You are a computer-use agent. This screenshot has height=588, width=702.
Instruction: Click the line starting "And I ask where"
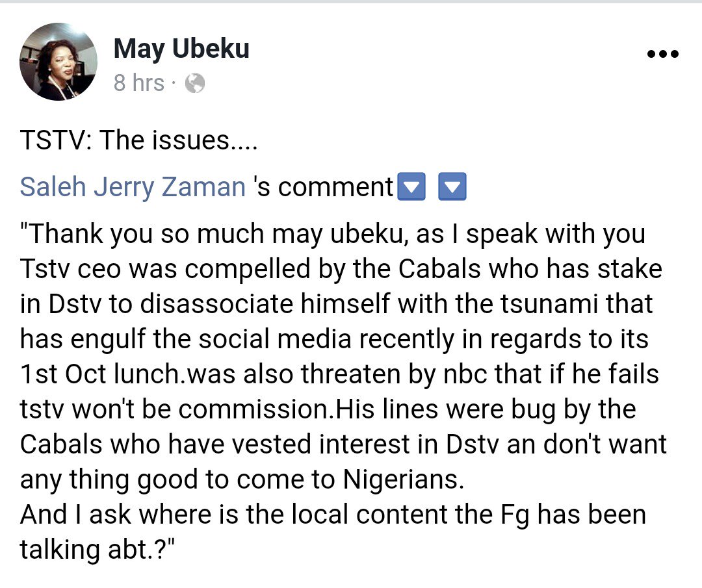click(x=333, y=515)
